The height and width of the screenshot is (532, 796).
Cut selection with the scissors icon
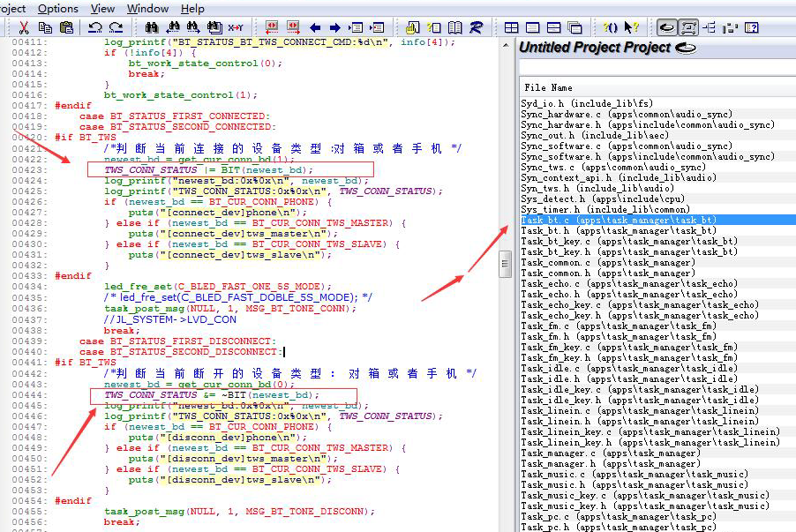(x=24, y=27)
